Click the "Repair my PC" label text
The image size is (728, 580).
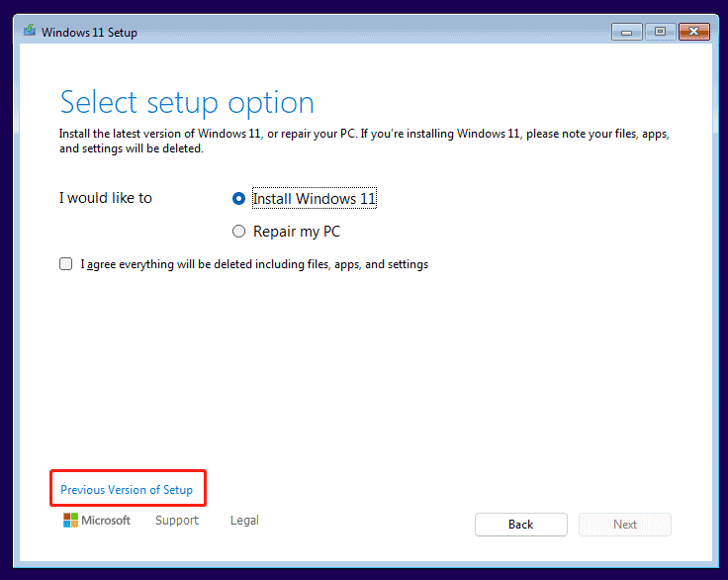[x=297, y=232]
